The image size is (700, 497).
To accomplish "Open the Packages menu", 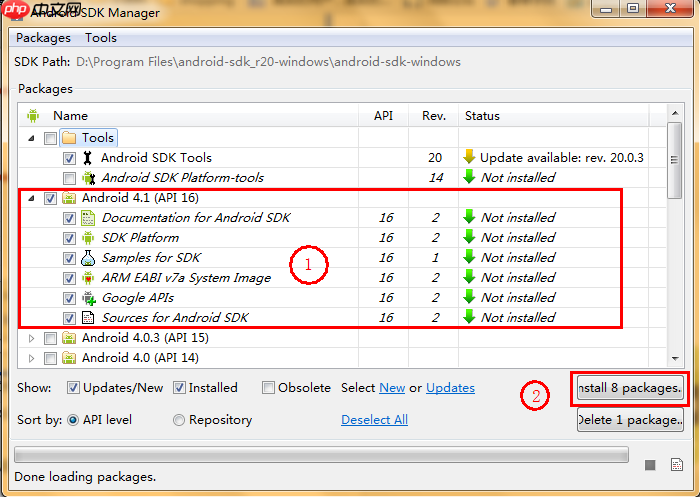I will point(43,38).
